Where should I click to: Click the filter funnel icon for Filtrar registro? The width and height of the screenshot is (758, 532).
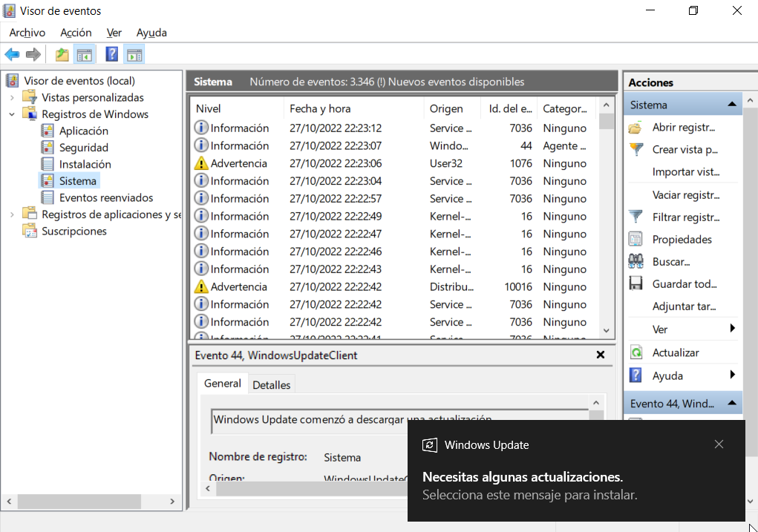click(x=636, y=217)
